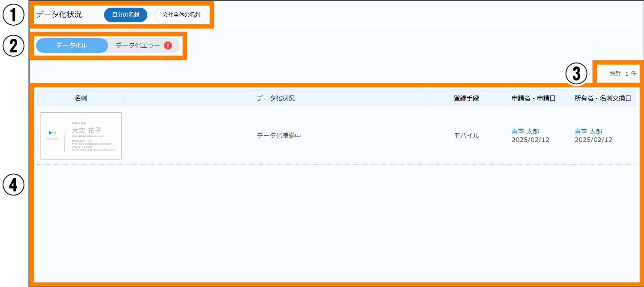The height and width of the screenshot is (287, 644).
Task: Click the データ化準備中 status cell
Action: 279,136
